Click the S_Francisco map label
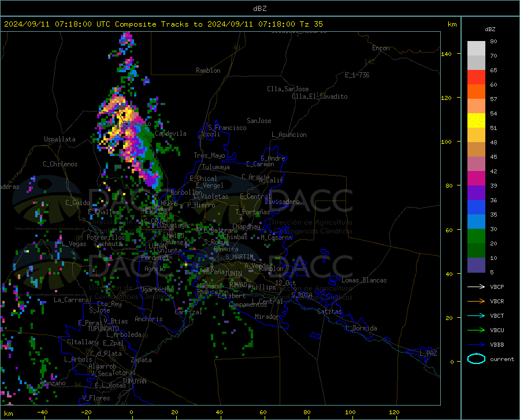 pos(227,128)
